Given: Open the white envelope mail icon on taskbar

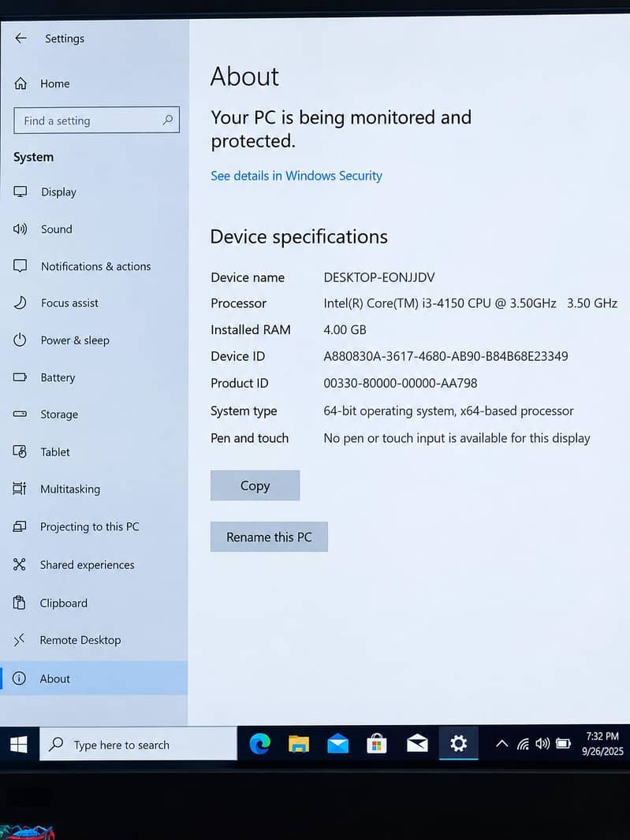Looking at the screenshot, I should (416, 744).
